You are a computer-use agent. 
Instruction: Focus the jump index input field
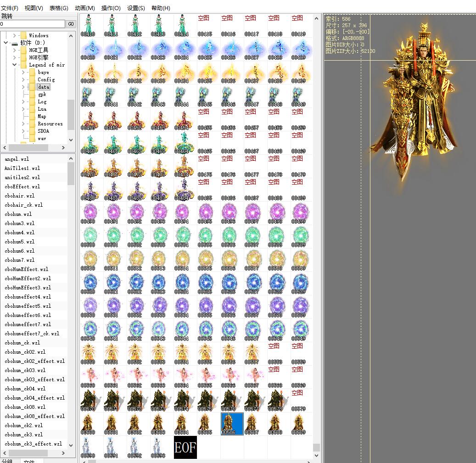[32, 24]
